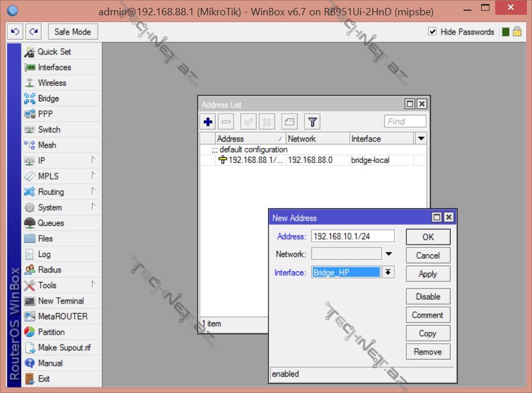
Task: Click the padlock icon at top right
Action: click(x=517, y=32)
